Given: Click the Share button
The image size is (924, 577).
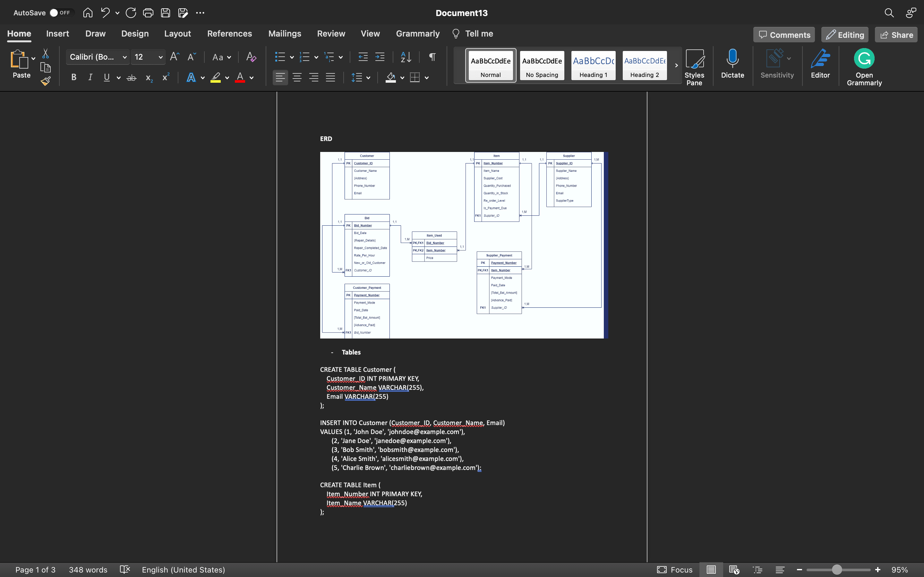Looking at the screenshot, I should coord(896,35).
